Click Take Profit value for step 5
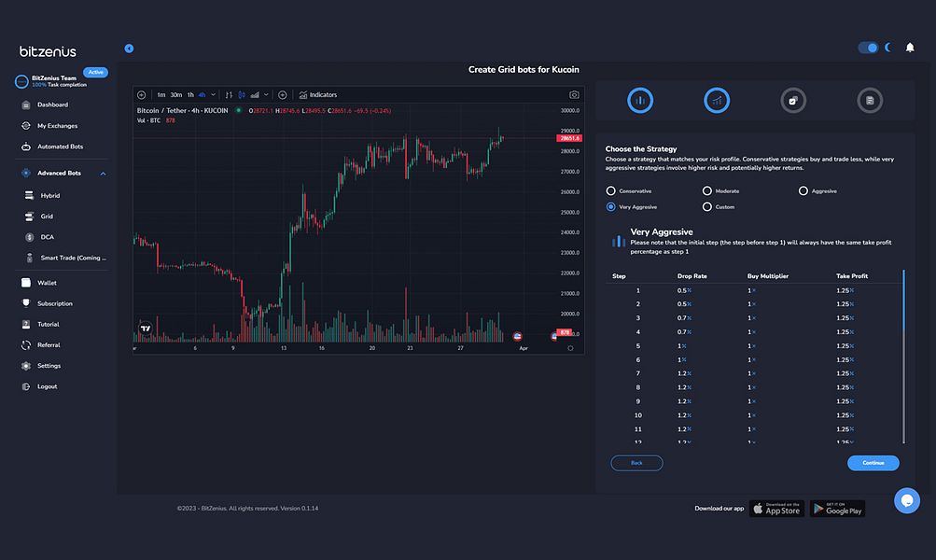 pyautogui.click(x=845, y=346)
